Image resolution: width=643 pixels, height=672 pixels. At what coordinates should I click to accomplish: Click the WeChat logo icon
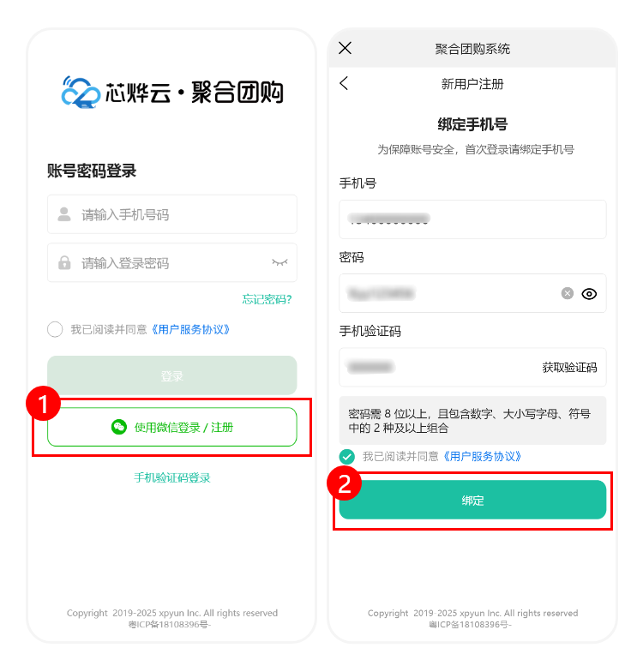point(118,427)
